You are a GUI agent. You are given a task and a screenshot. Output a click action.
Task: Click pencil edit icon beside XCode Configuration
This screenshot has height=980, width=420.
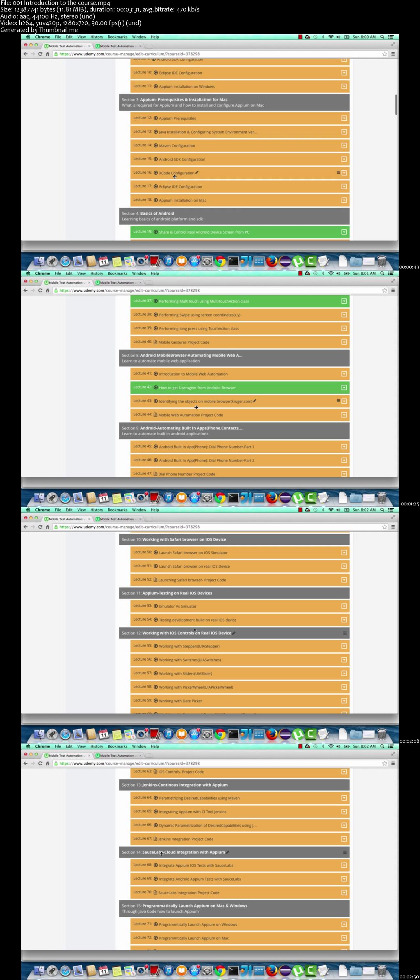click(x=197, y=172)
